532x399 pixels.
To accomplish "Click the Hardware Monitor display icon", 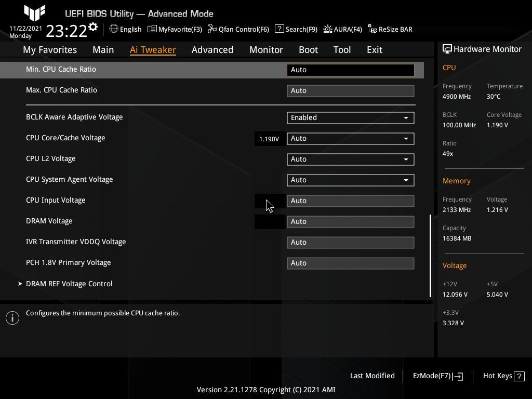I will pyautogui.click(x=447, y=49).
